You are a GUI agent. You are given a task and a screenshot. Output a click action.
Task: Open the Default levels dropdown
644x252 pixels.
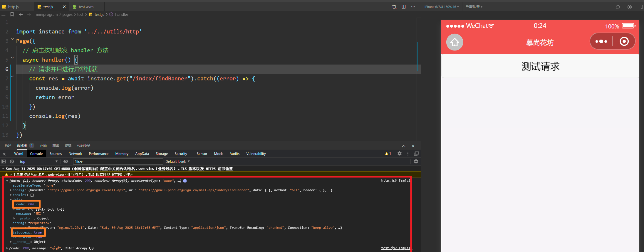[177, 161]
